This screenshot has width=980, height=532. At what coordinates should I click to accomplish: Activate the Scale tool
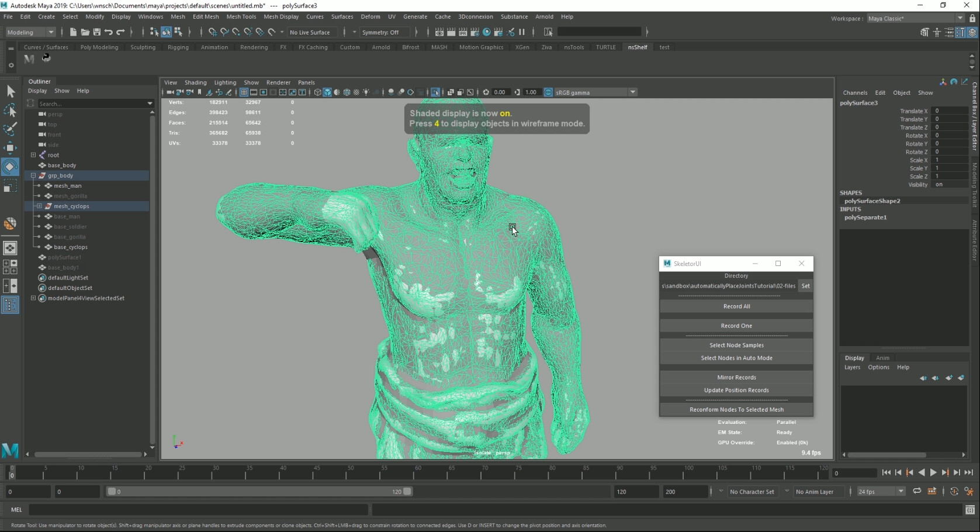10,186
